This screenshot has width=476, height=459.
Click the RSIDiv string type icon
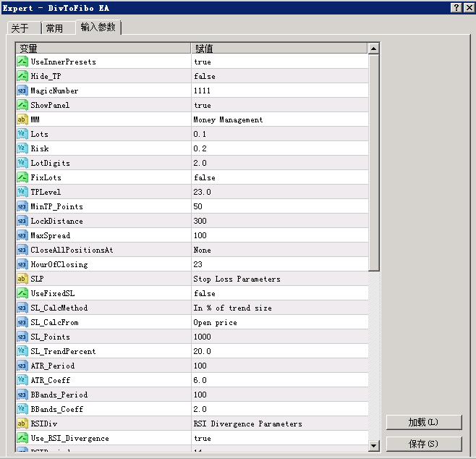[x=22, y=424]
